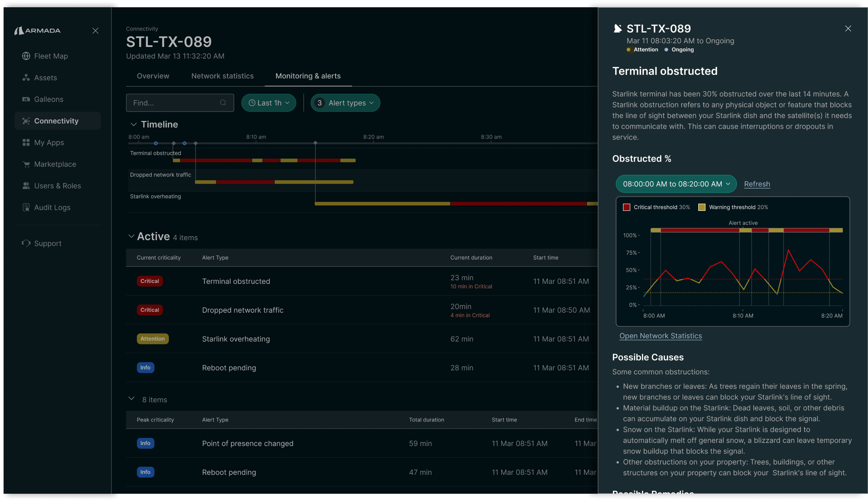Open Support headset icon
Viewport: 868px width, 501px height.
(26, 243)
